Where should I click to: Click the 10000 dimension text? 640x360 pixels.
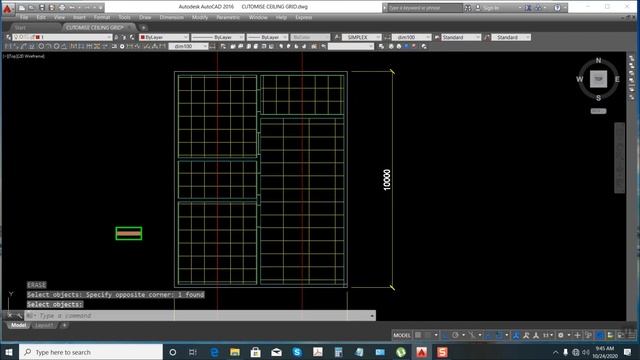click(387, 180)
